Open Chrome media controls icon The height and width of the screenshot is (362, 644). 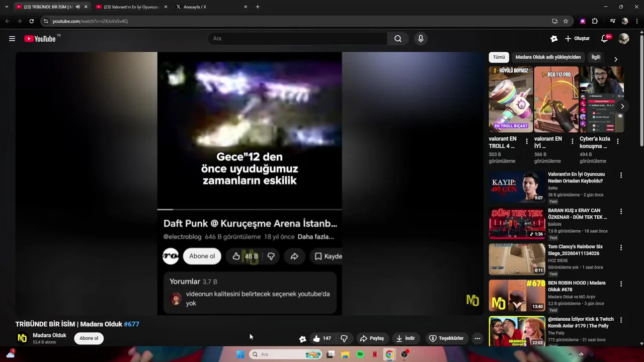click(x=612, y=21)
